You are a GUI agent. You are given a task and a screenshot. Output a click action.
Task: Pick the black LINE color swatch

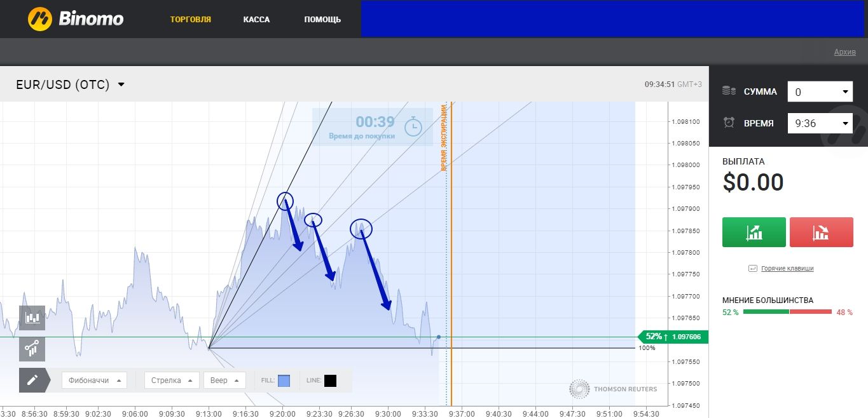[330, 381]
